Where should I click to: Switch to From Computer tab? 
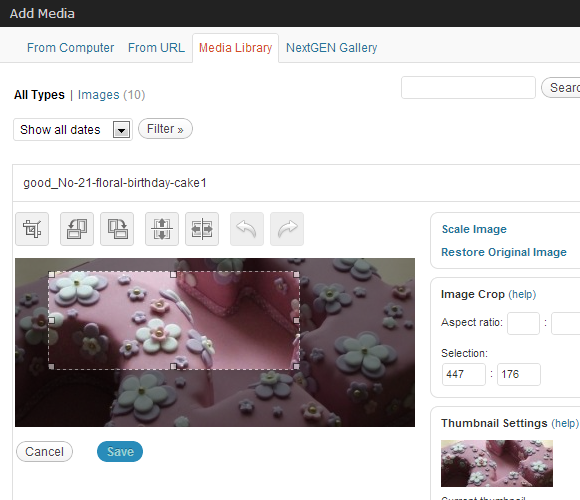point(70,48)
